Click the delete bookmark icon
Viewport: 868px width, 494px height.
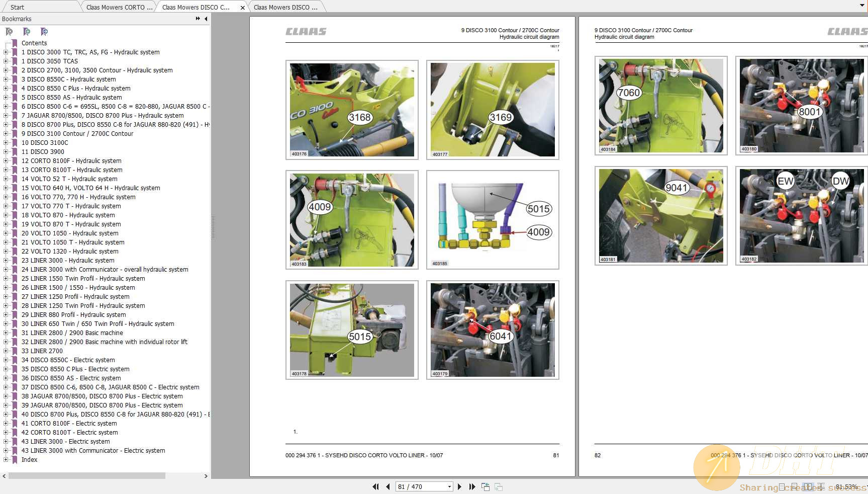point(9,32)
